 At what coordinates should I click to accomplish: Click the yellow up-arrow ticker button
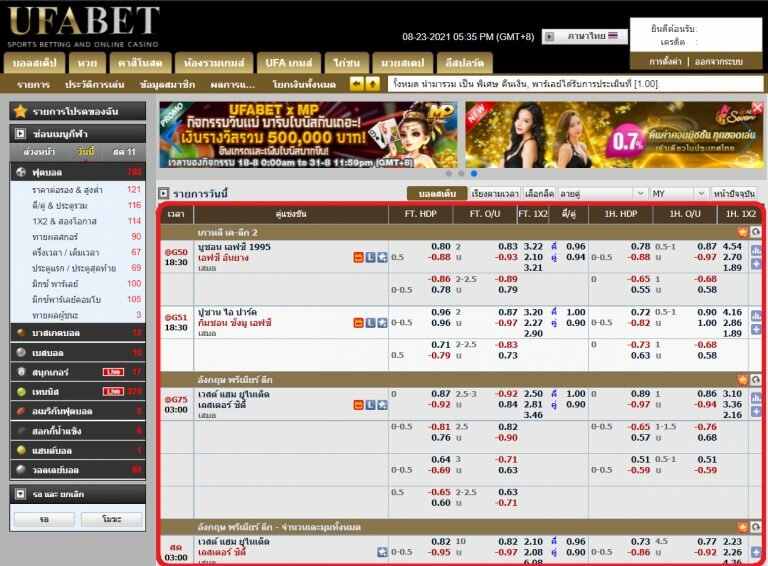373,84
